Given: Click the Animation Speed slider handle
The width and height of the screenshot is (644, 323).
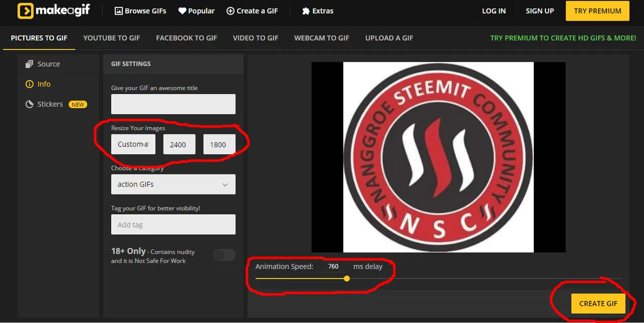Looking at the screenshot, I should [x=347, y=278].
